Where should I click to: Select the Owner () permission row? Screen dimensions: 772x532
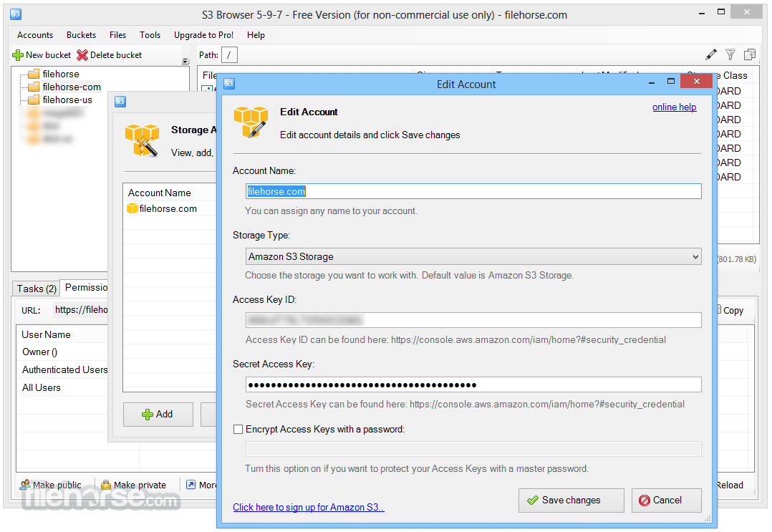pyautogui.click(x=62, y=352)
